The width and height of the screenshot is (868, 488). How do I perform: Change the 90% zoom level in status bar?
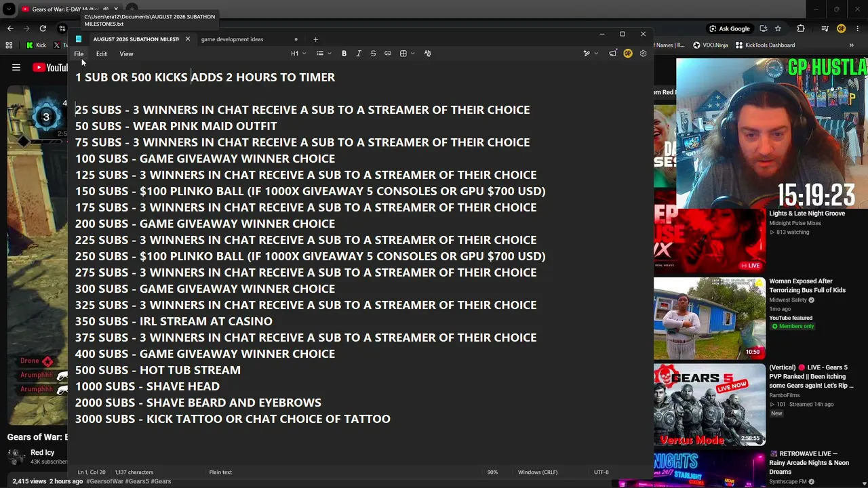(x=492, y=472)
